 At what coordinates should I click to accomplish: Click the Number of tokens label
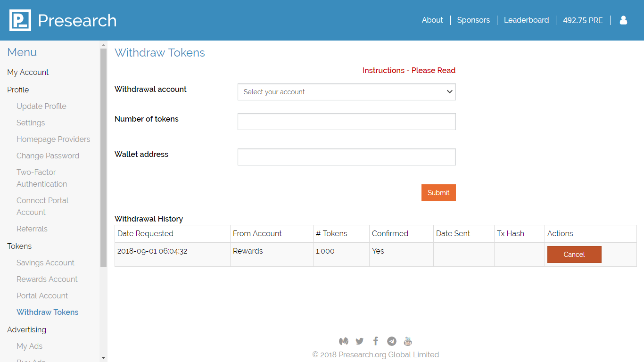[147, 119]
